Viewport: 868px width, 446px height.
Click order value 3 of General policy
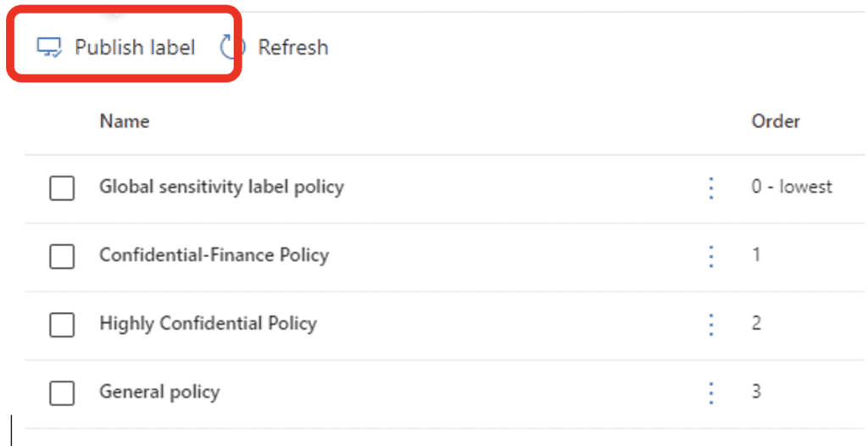[756, 392]
